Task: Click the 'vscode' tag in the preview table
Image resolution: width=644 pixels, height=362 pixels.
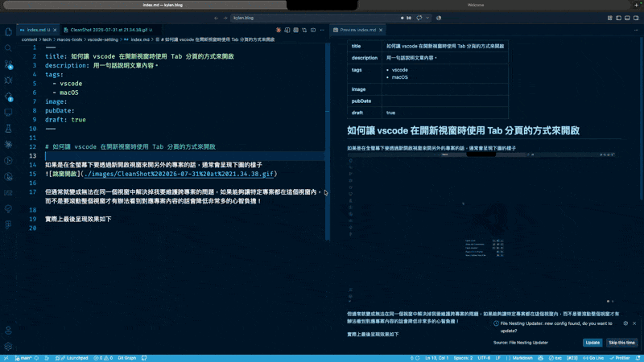Action: pyautogui.click(x=399, y=70)
